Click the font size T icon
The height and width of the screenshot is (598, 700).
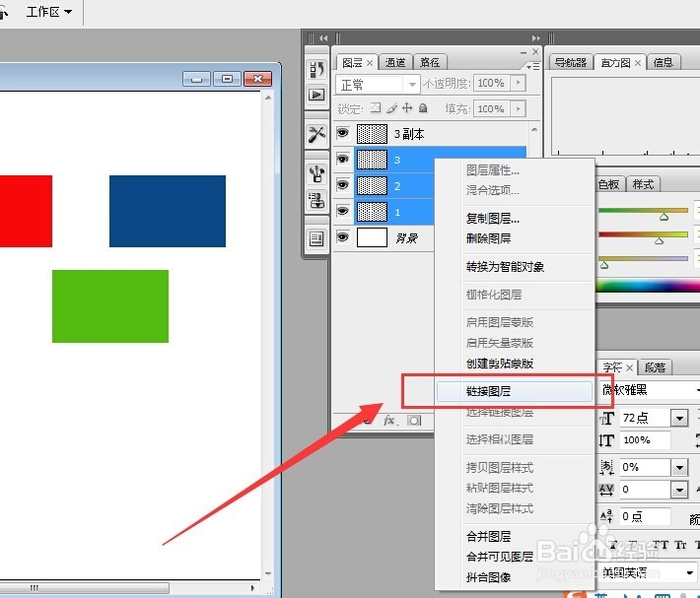coord(606,419)
